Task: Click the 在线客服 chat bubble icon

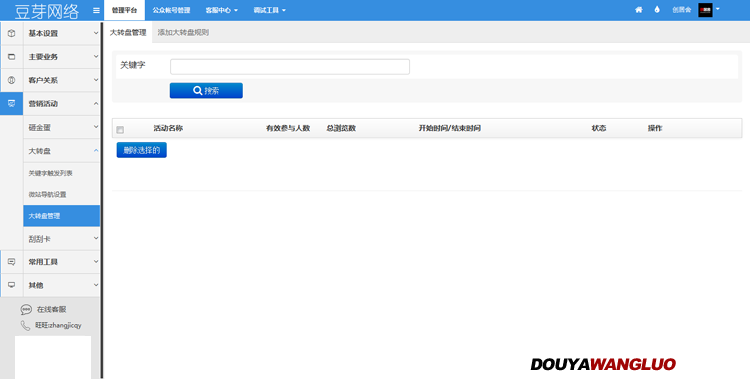Action: 26,310
